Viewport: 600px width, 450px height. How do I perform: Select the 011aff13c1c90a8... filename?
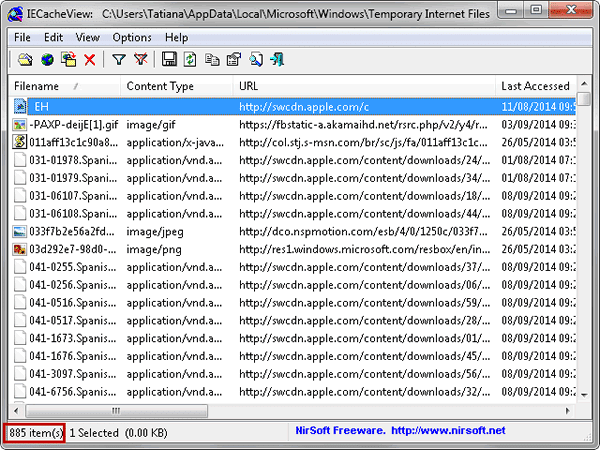pos(73,142)
